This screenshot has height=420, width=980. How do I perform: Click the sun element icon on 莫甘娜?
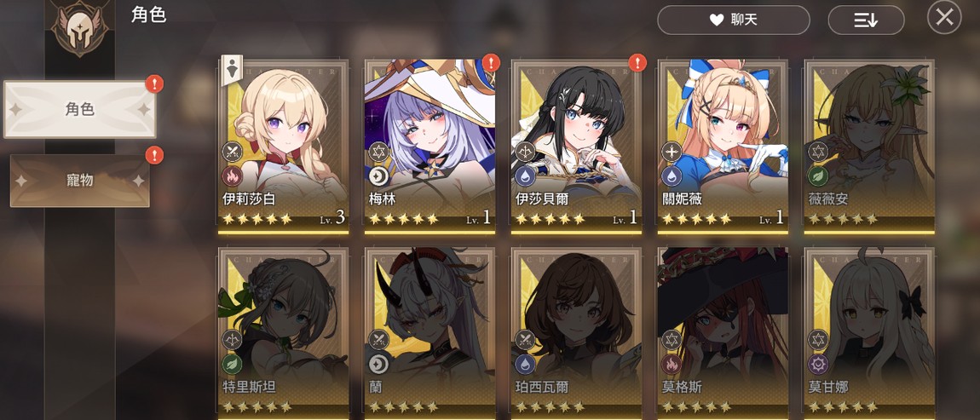pyautogui.click(x=818, y=364)
